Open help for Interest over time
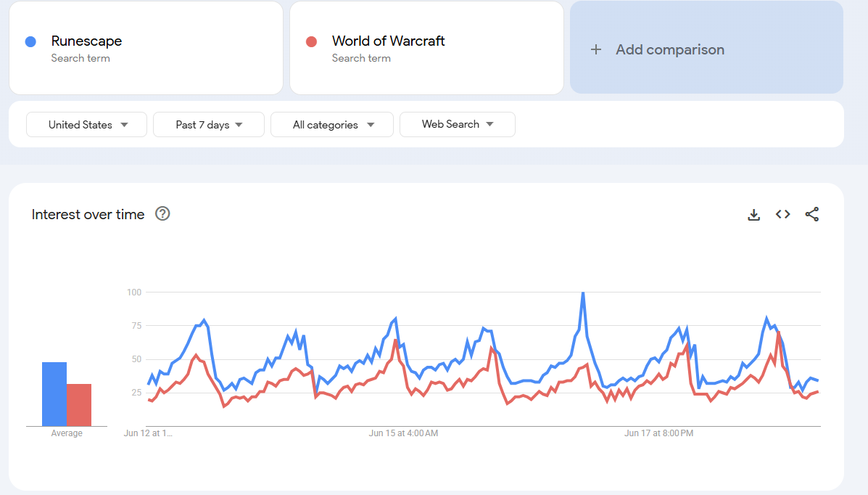 point(162,214)
